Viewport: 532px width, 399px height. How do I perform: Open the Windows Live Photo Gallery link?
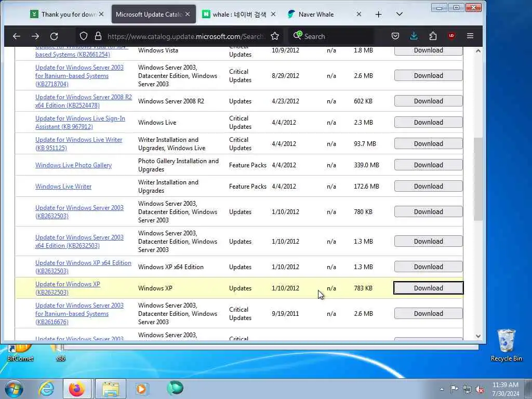(x=74, y=165)
